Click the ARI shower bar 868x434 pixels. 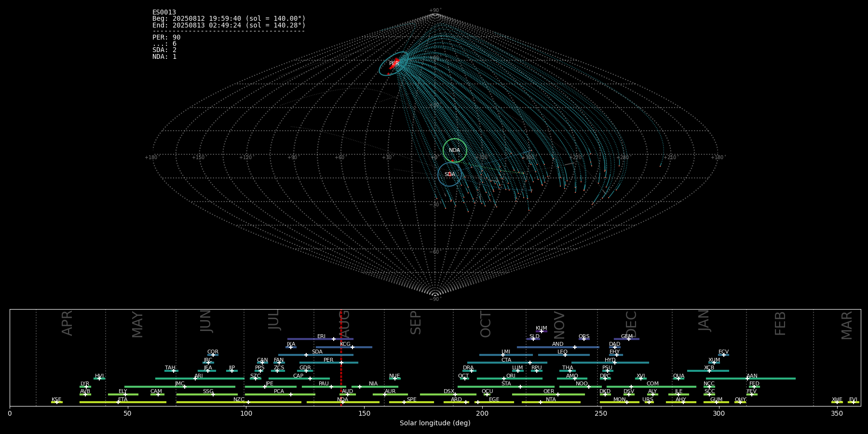tap(200, 379)
